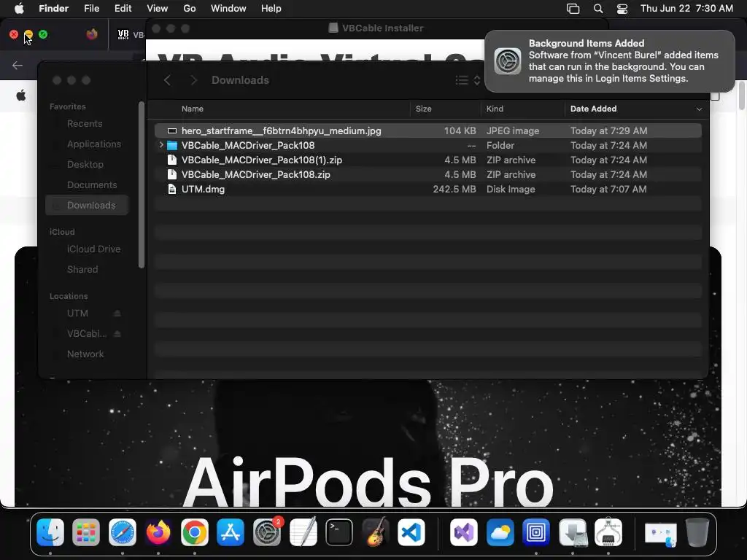The image size is (747, 560).
Task: Select VBCable_MACDriver_Pack108(1).zip file
Action: [x=427, y=160]
